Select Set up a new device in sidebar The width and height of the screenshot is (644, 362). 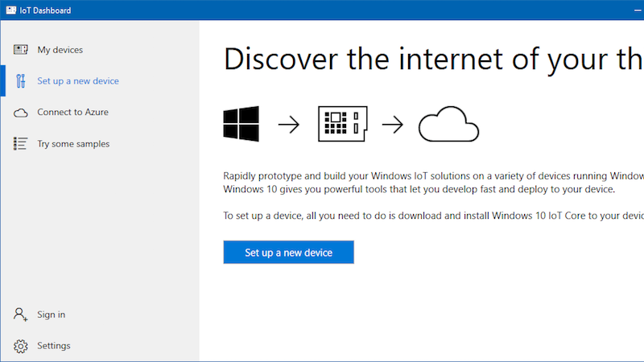click(x=78, y=81)
